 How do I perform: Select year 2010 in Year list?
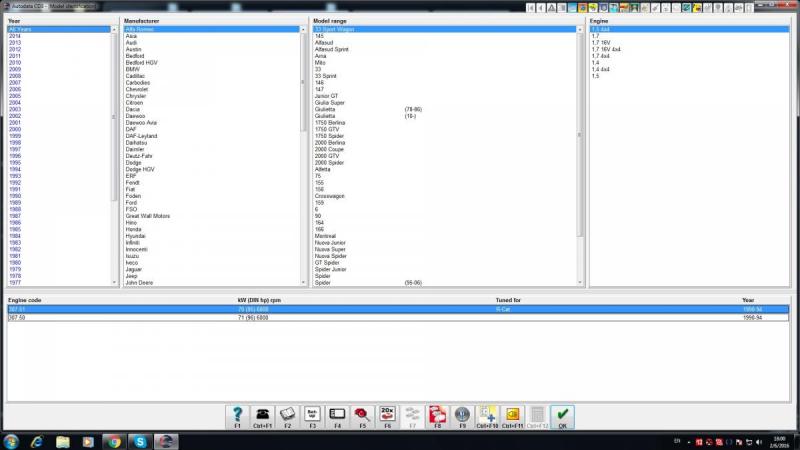tap(15, 63)
